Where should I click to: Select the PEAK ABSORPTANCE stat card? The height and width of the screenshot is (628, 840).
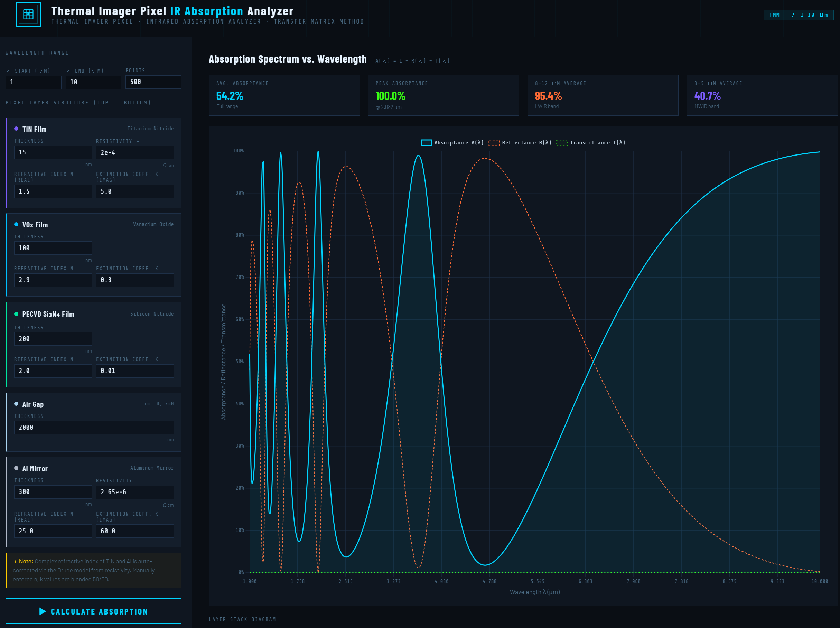(x=444, y=95)
